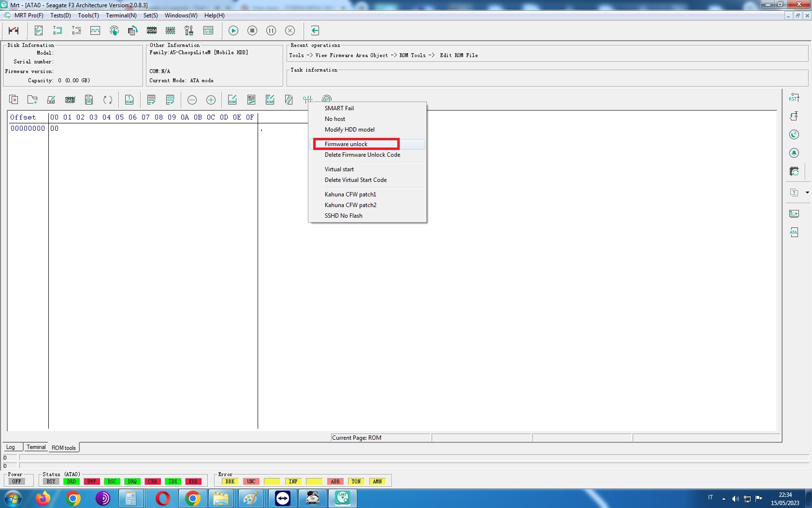This screenshot has width=812, height=508.
Task: Select Delete Virtual Start Code
Action: [x=367, y=180]
